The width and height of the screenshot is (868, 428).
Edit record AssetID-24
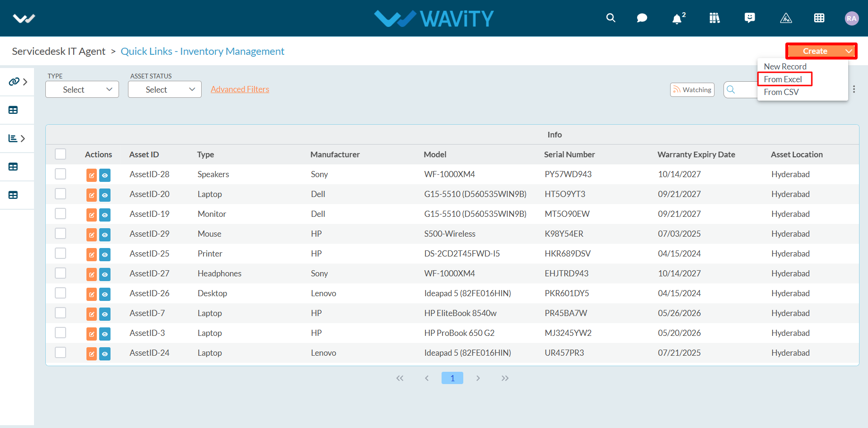pos(92,354)
